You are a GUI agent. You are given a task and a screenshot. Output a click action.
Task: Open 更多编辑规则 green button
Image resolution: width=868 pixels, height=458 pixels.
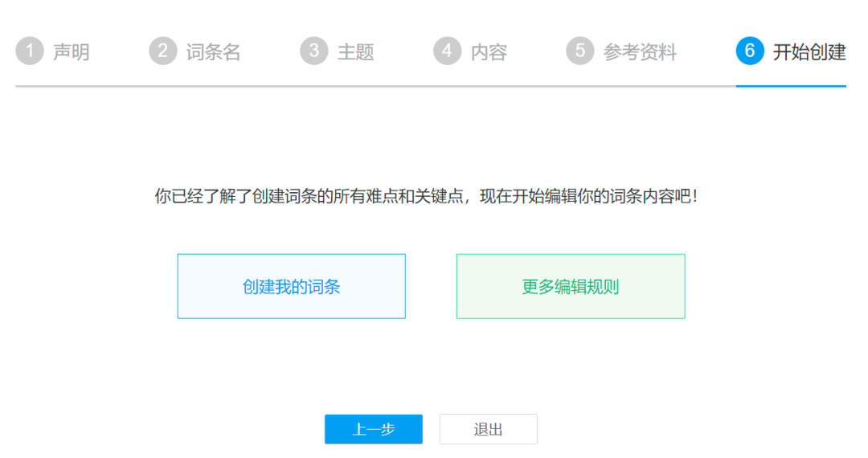pyautogui.click(x=571, y=287)
